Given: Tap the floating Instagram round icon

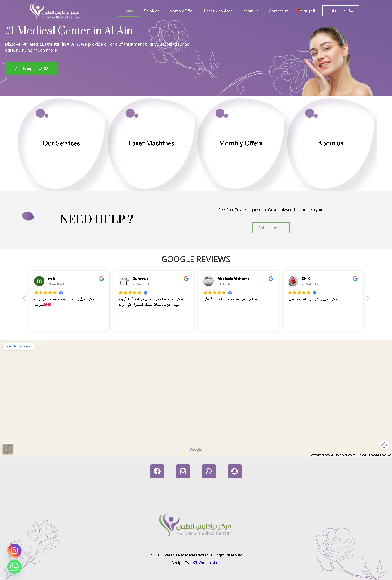Looking at the screenshot, I should [x=14, y=550].
